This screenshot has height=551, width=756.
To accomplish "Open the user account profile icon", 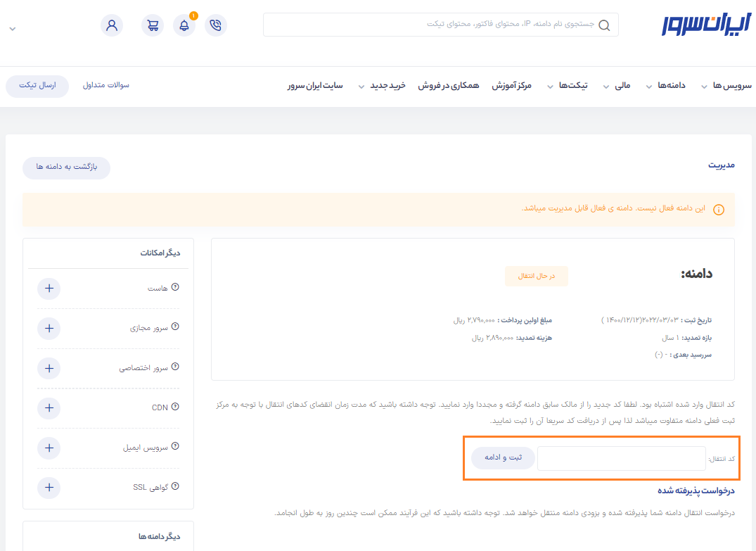I will [x=112, y=25].
